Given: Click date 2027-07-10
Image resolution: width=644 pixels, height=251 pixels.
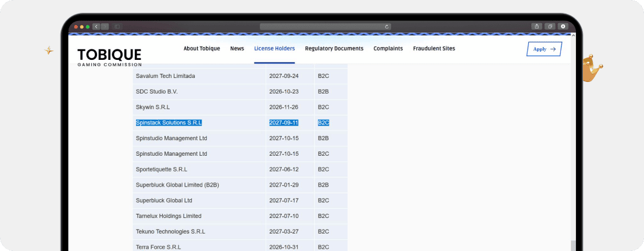Looking at the screenshot, I should (284, 216).
